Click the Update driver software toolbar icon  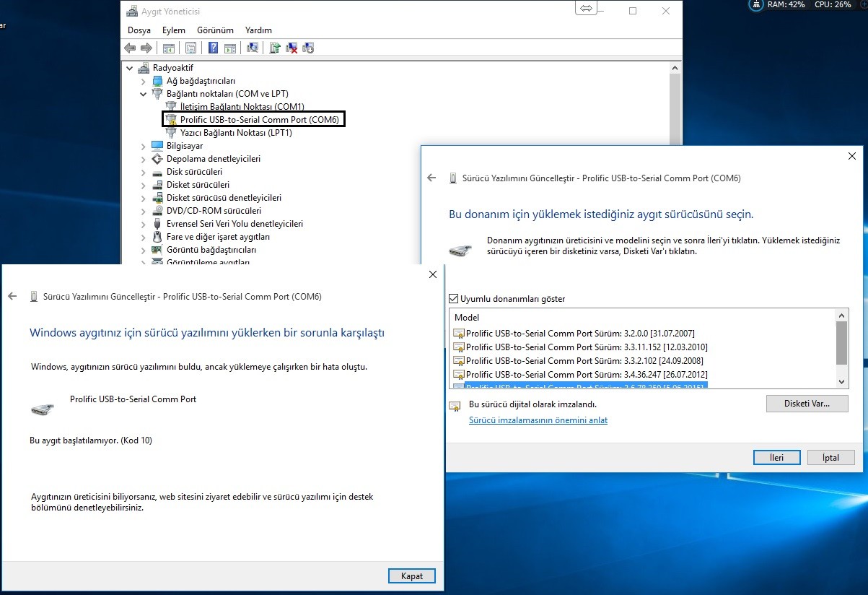(x=275, y=48)
